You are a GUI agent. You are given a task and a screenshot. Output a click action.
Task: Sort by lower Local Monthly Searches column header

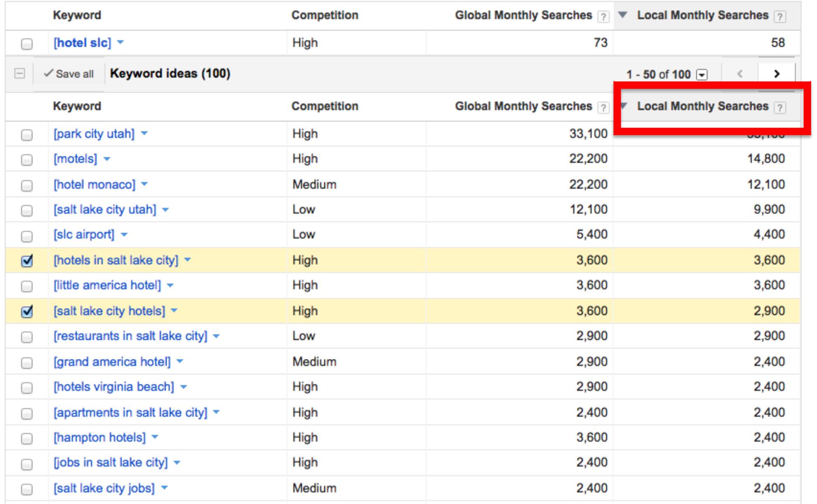[x=702, y=106]
